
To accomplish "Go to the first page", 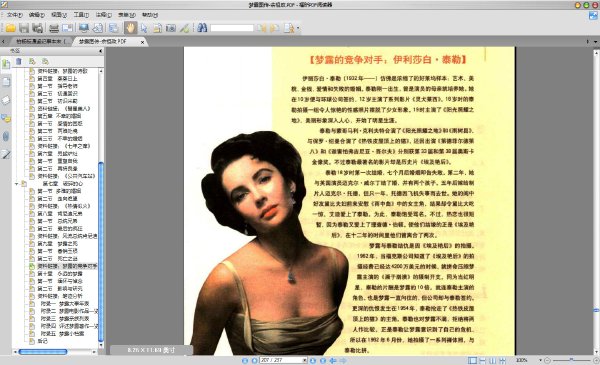I will pos(245,360).
